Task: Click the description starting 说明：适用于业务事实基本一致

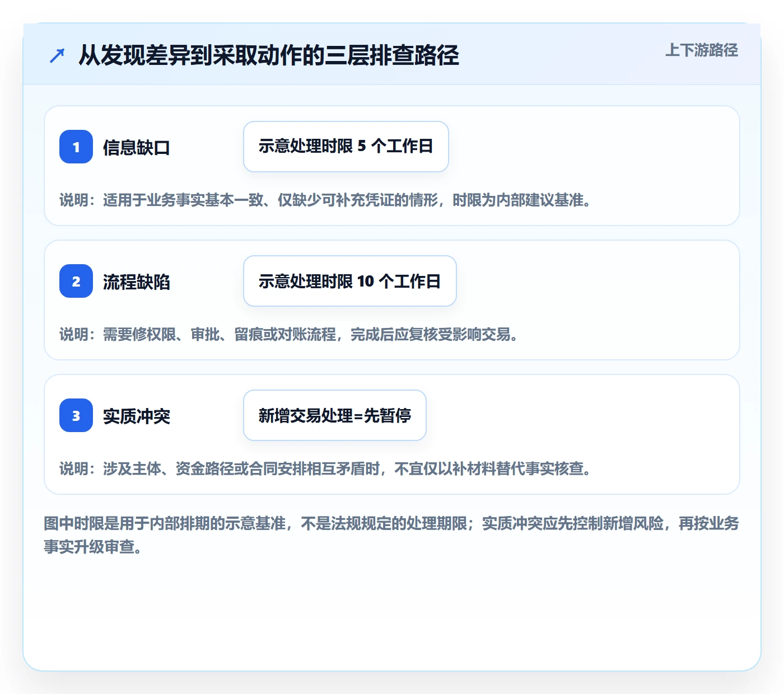Action: coord(326,200)
